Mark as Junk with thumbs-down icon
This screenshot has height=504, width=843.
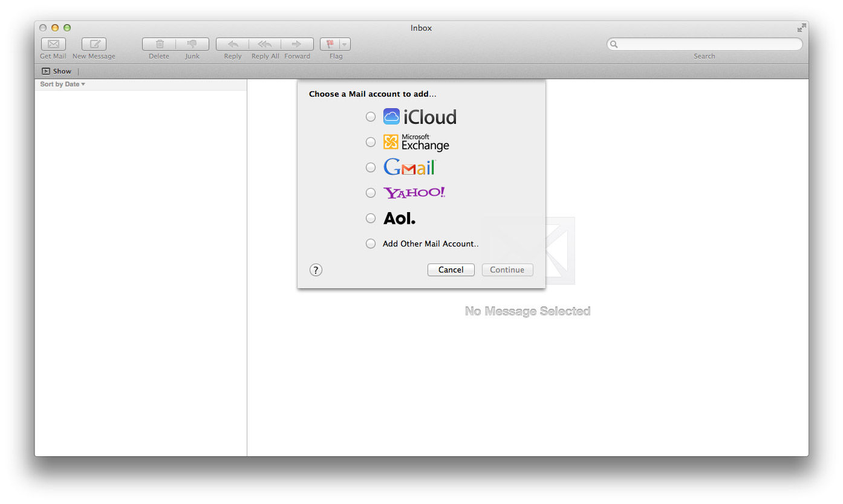pyautogui.click(x=192, y=44)
